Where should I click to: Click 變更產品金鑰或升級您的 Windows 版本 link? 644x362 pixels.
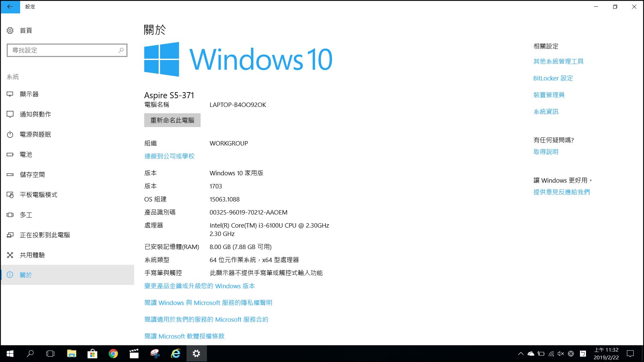(200, 286)
